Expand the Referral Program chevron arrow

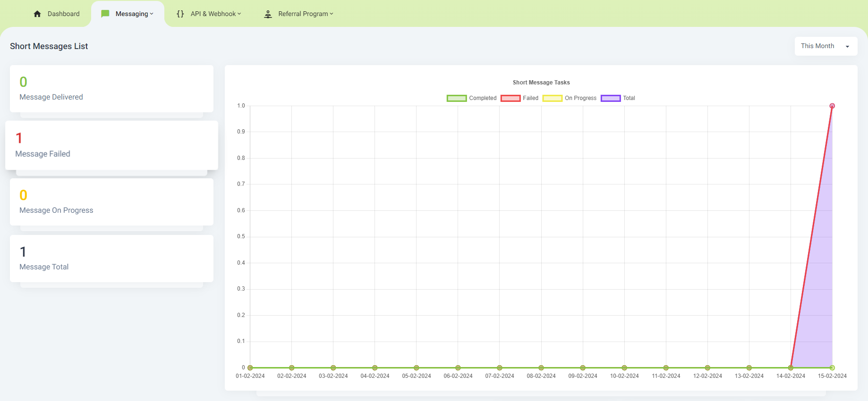(332, 14)
